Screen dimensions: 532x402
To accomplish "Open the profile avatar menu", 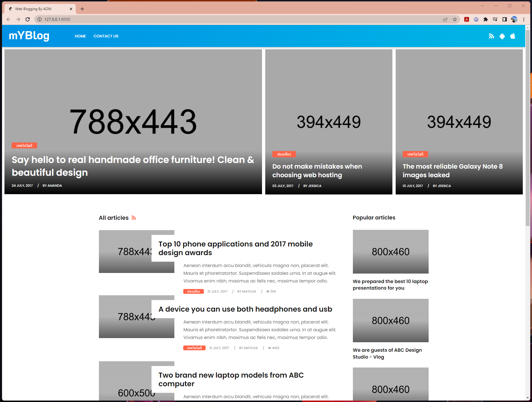I will pos(514,19).
